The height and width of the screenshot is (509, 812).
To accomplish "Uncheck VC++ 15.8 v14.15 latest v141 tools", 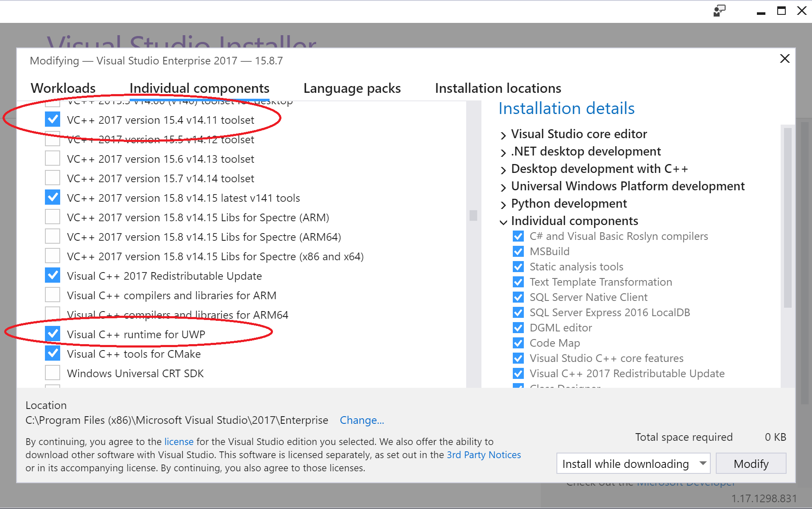I will point(53,197).
